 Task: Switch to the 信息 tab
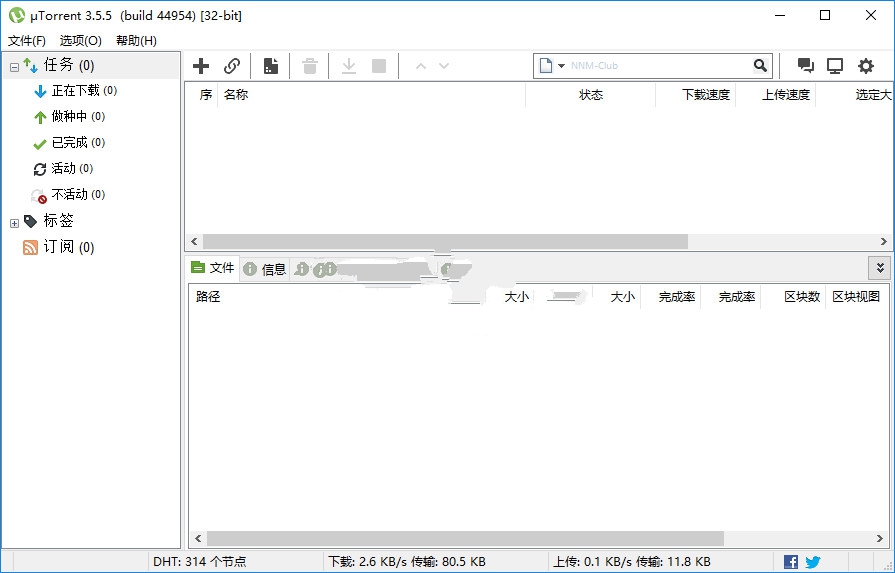265,269
